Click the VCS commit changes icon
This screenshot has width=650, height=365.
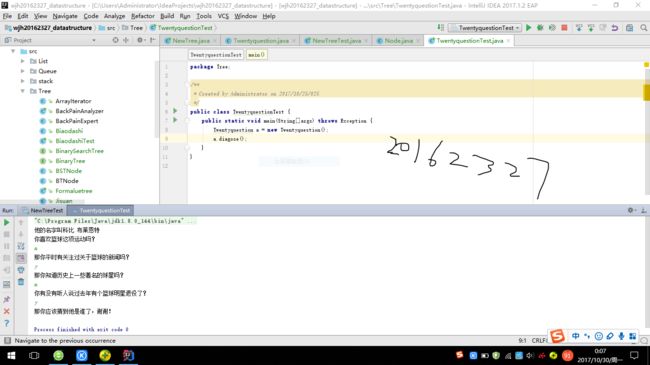tap(591, 28)
